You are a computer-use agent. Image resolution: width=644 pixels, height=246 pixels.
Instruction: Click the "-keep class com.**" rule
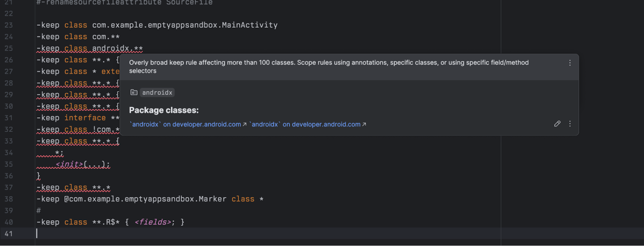78,37
